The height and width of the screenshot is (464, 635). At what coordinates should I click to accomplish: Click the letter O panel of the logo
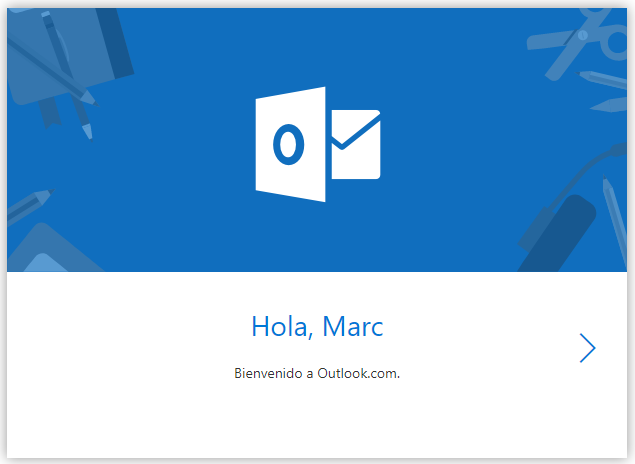click(290, 144)
